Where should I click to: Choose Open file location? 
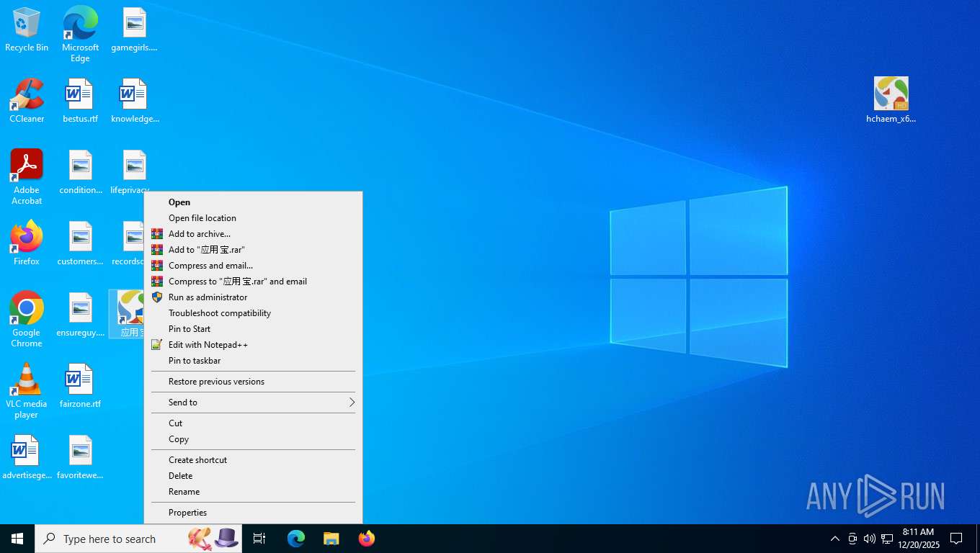253,218
